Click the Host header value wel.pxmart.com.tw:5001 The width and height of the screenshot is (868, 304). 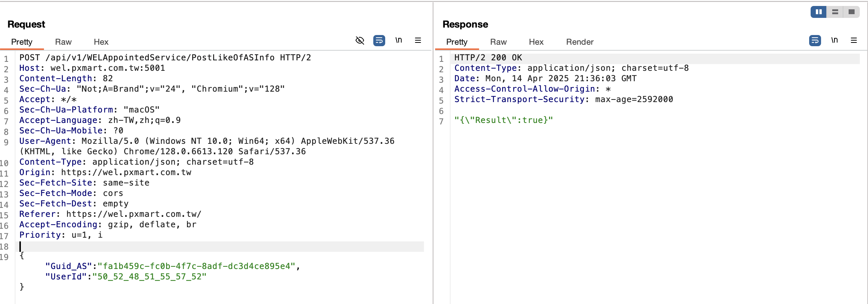108,68
